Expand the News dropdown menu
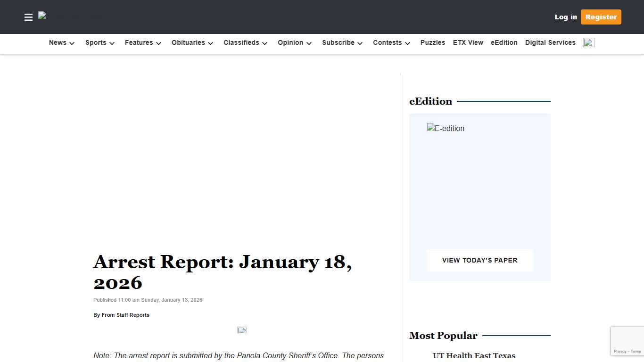Image resolution: width=644 pixels, height=362 pixels. [x=62, y=43]
